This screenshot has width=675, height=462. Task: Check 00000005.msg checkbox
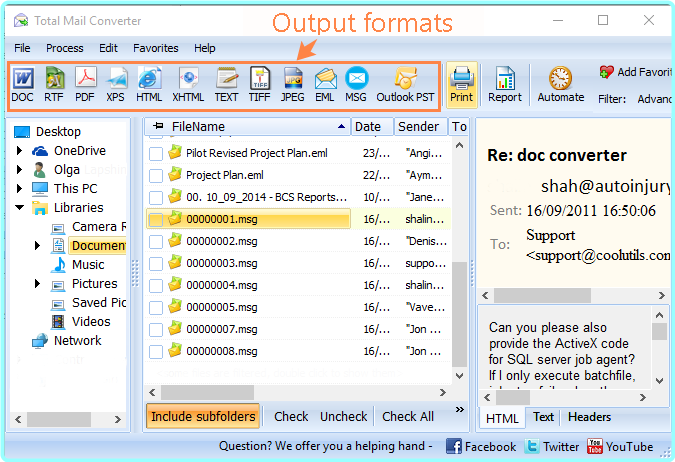(155, 307)
